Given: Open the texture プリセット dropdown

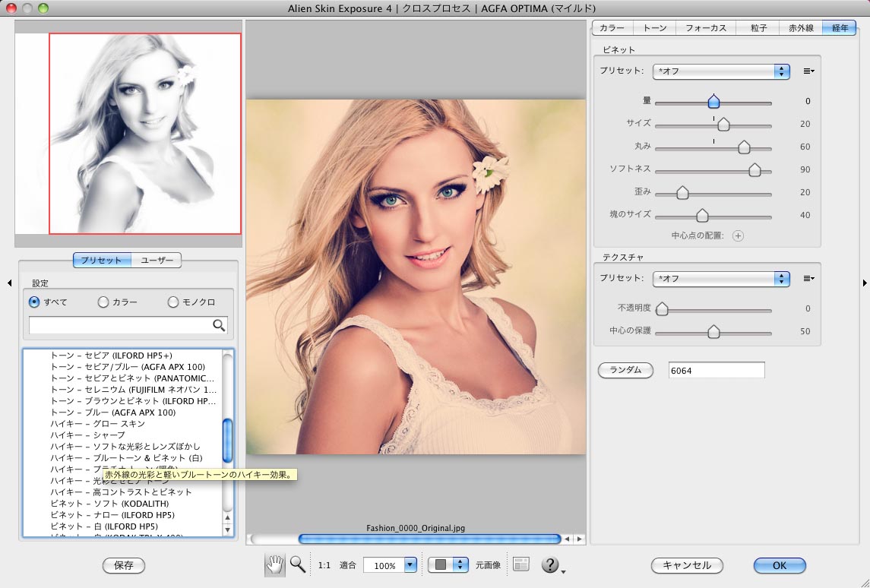Looking at the screenshot, I should pyautogui.click(x=721, y=279).
